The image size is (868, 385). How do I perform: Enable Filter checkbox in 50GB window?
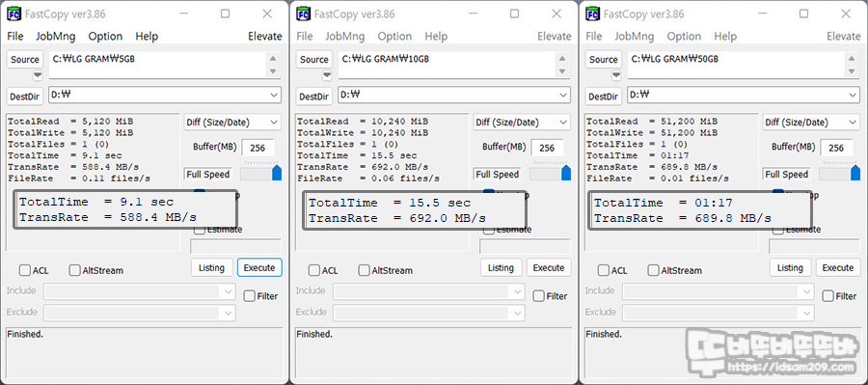(x=828, y=296)
